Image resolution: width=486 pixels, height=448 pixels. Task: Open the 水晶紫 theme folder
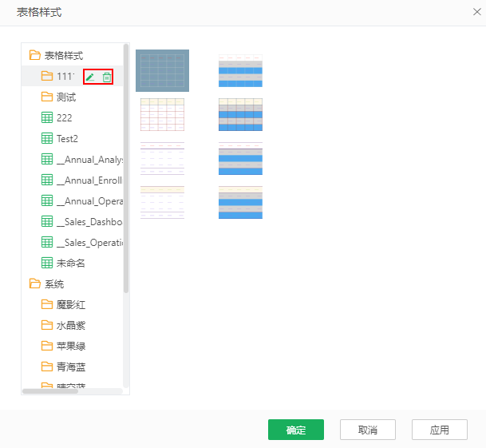(71, 326)
